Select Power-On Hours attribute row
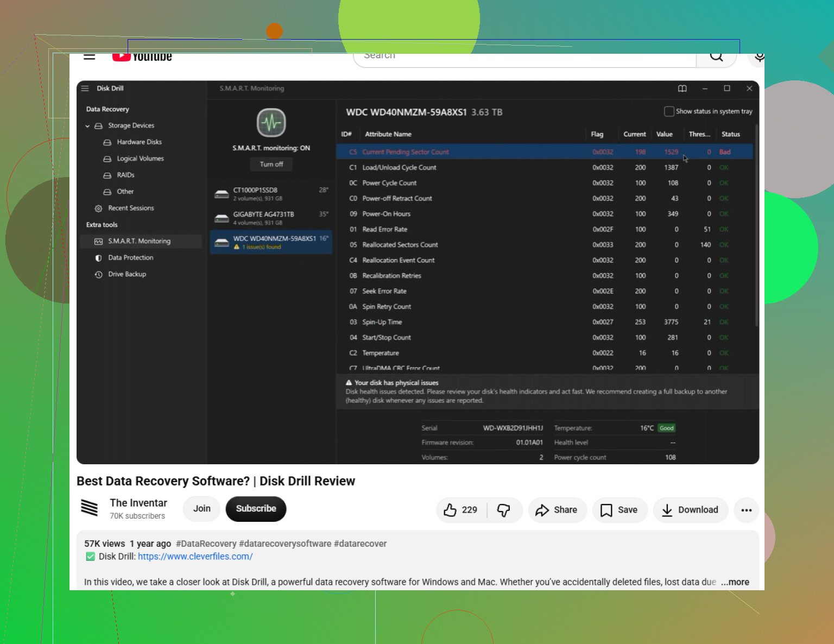 [545, 214]
